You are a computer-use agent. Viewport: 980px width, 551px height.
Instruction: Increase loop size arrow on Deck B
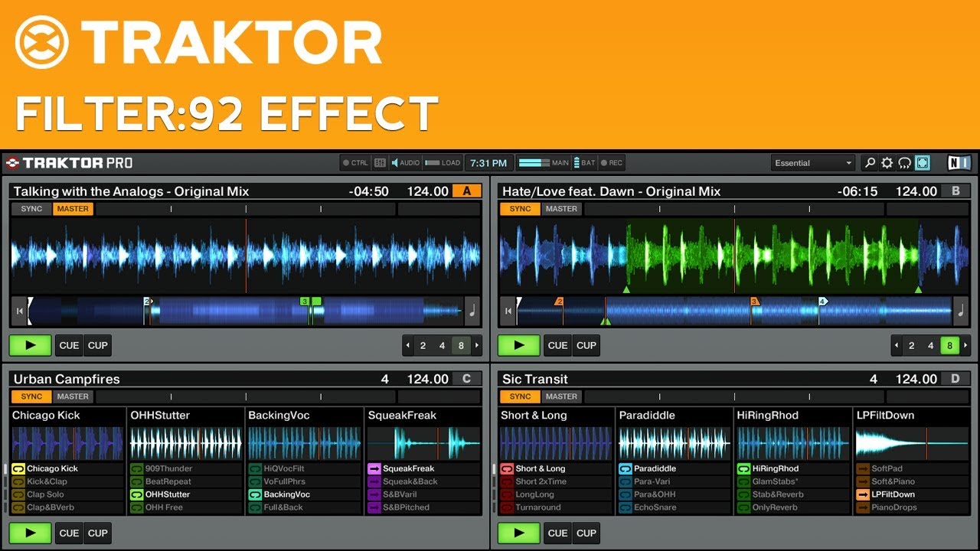[965, 345]
